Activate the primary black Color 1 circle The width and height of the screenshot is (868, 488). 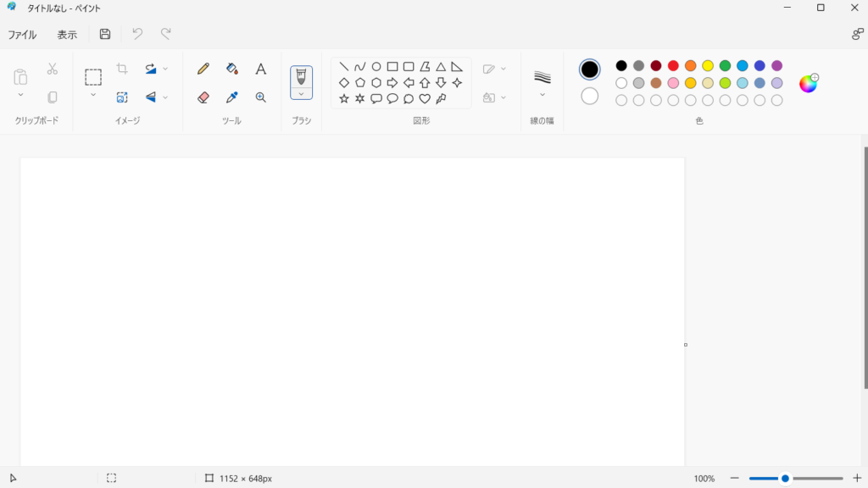(x=590, y=69)
